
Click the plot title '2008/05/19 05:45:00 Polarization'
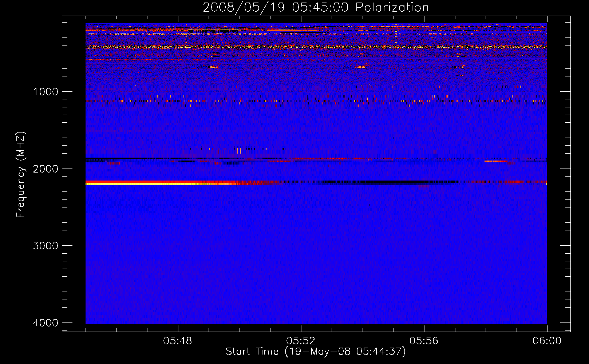[316, 8]
